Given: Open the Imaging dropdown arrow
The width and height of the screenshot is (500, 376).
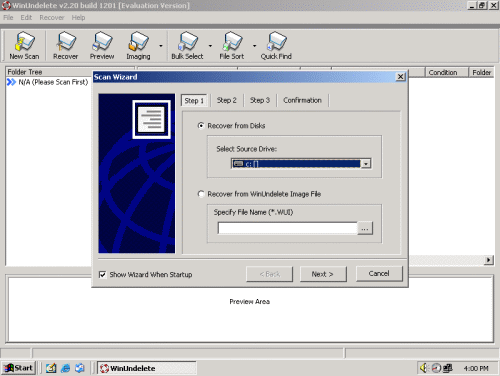Looking at the screenshot, I should 161,46.
